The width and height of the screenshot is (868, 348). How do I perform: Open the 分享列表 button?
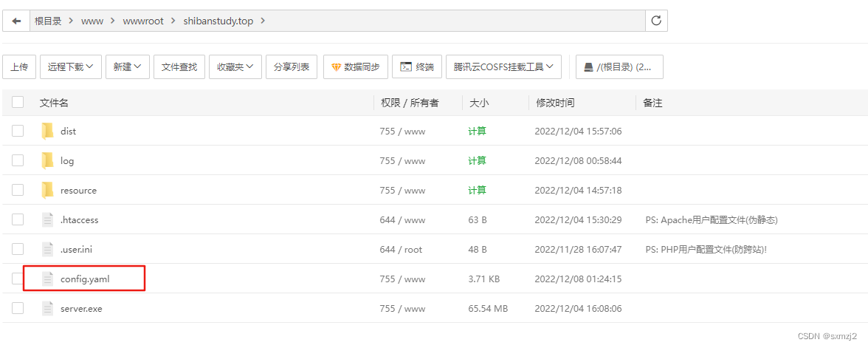click(291, 66)
